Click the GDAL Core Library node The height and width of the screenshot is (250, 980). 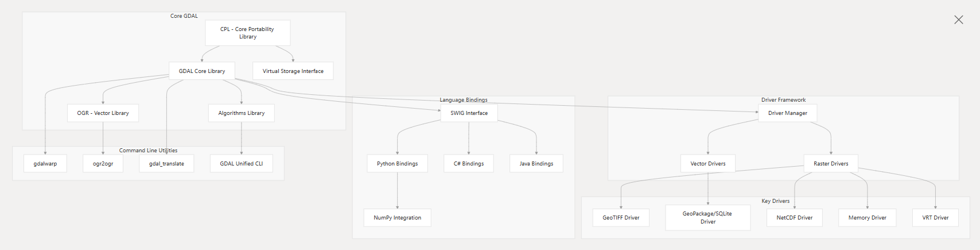(x=202, y=71)
